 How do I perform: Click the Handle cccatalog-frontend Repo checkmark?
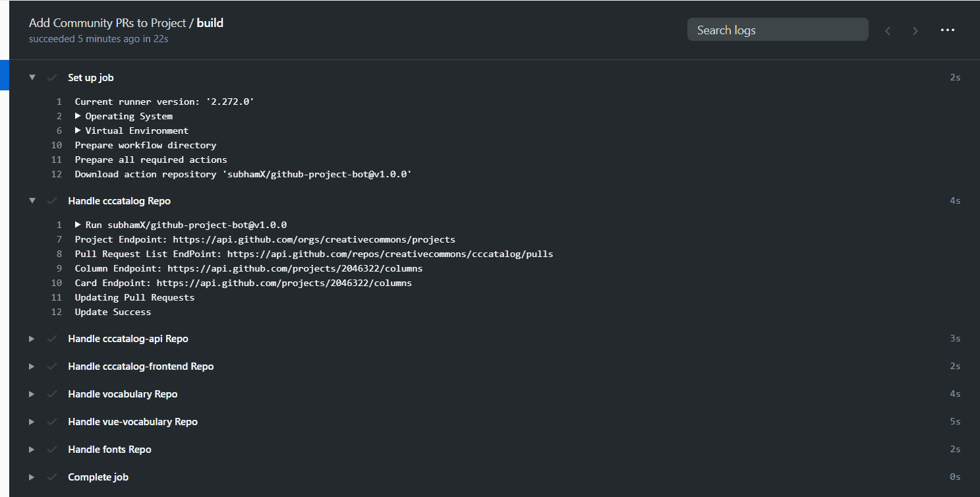click(52, 366)
